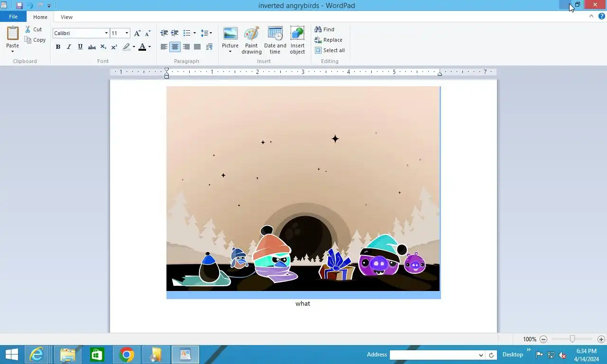Image resolution: width=607 pixels, height=364 pixels.
Task: Open Google Chrome from the taskbar
Action: pos(127,355)
